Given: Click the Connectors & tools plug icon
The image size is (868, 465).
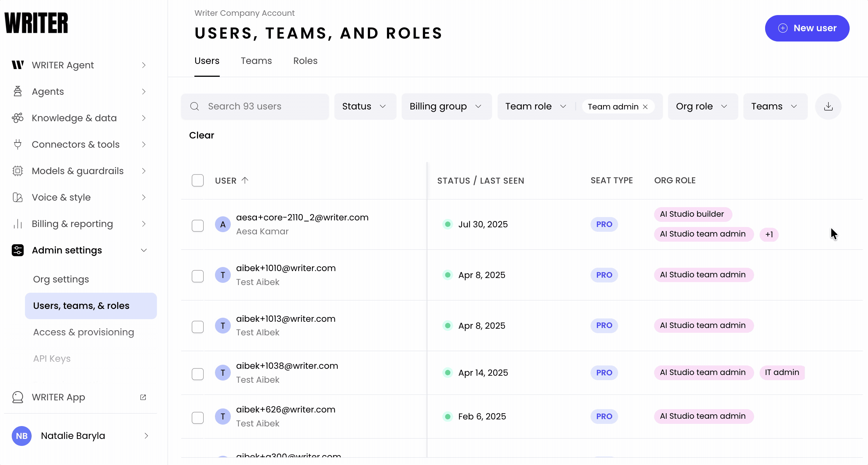Looking at the screenshot, I should 18,144.
